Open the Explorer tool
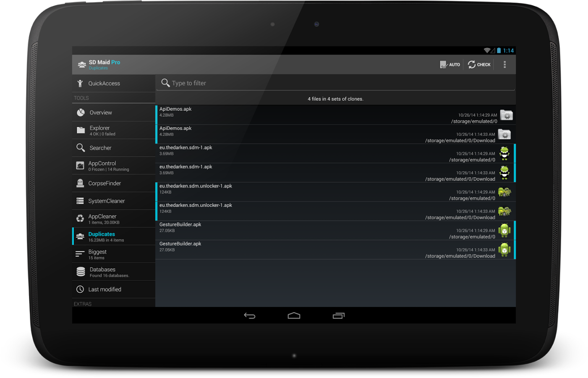Viewport: 588px width, 378px height. click(x=114, y=130)
